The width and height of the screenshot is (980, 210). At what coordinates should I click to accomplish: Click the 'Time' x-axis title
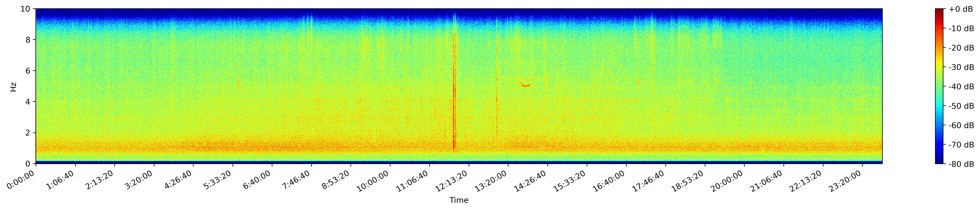[x=459, y=200]
